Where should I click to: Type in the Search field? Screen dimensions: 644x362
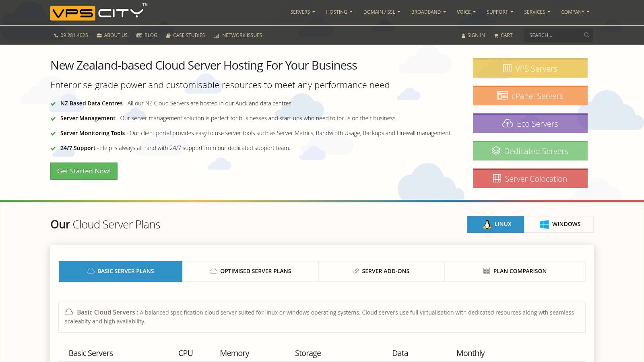pos(553,35)
